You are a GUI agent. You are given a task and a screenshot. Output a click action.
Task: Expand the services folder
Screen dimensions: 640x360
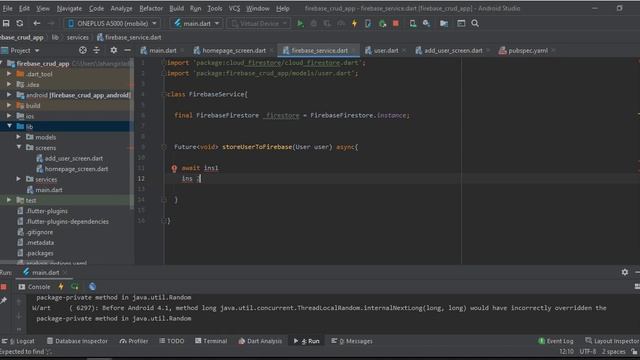(19, 179)
